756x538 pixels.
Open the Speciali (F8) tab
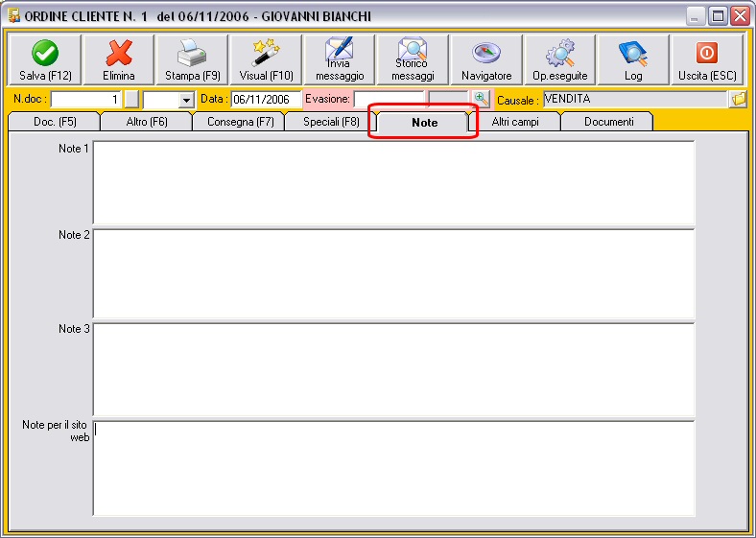tap(331, 122)
